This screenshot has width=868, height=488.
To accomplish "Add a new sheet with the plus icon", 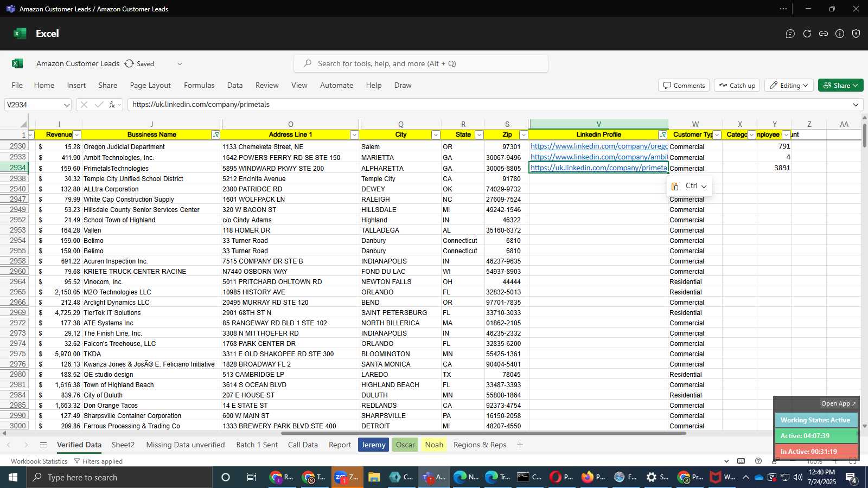I will (520, 445).
